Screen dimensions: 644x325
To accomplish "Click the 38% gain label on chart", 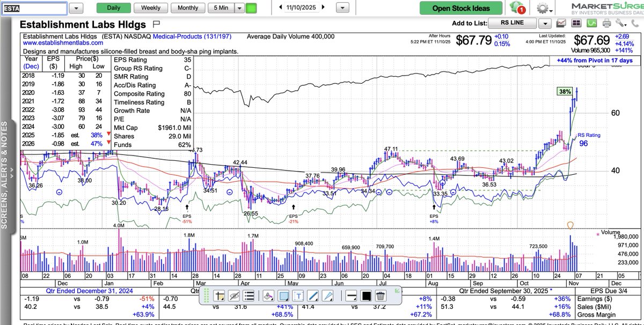I will click(565, 92).
